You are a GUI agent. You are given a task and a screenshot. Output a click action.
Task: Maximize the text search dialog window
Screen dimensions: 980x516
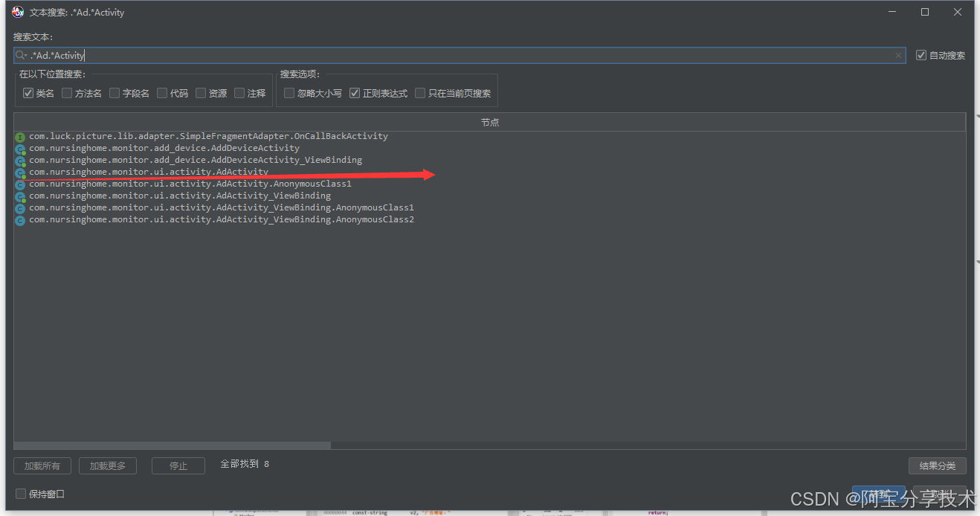925,12
